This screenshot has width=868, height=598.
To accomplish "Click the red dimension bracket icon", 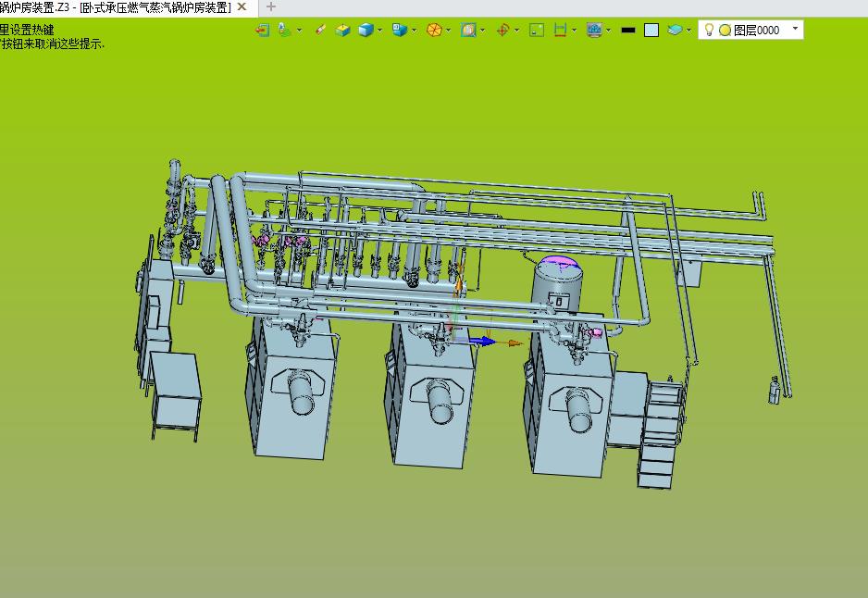I will coord(560,30).
